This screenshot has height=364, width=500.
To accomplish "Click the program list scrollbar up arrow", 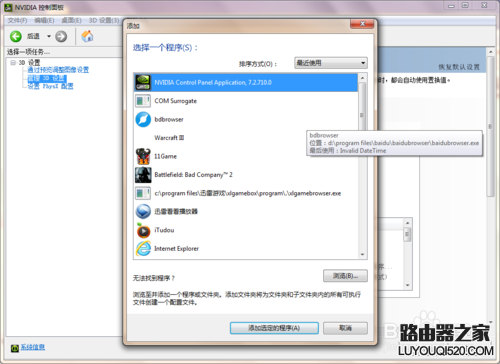I will (x=362, y=78).
